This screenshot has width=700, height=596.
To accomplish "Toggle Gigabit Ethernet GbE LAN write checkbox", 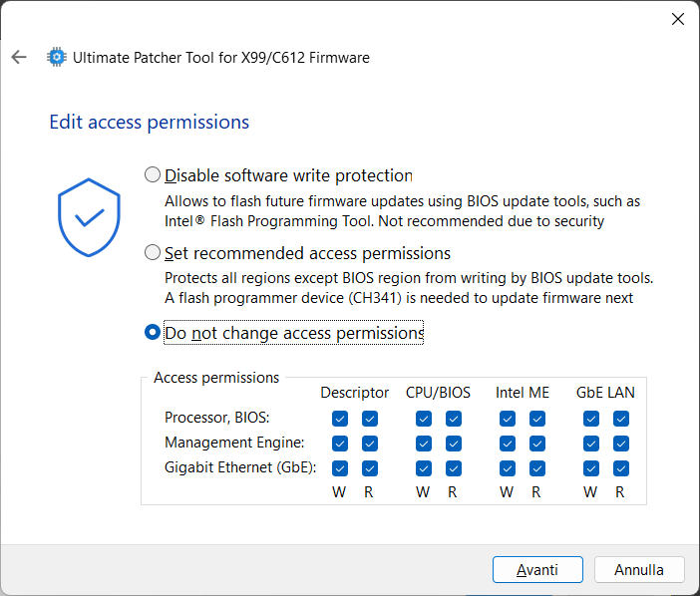I will click(591, 468).
